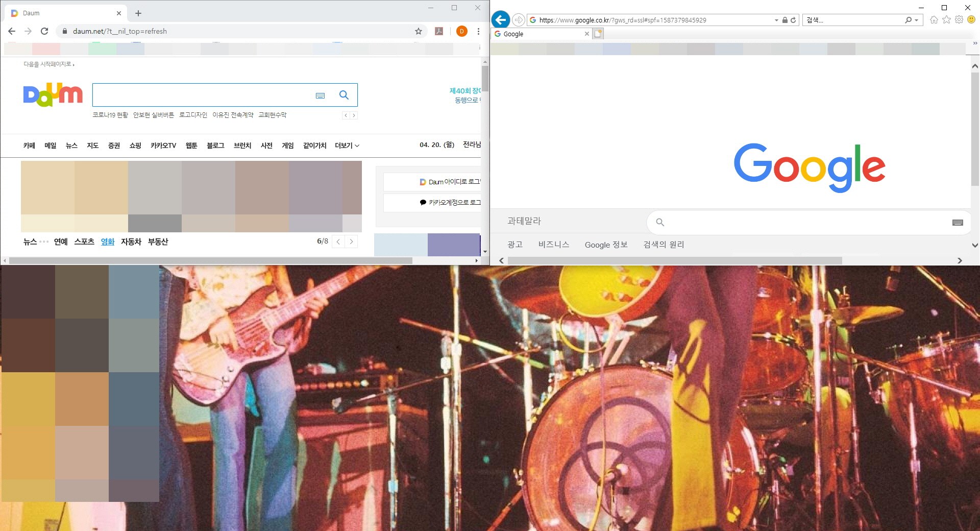Click the Google search input field
This screenshot has width=980, height=531.
(x=809, y=223)
